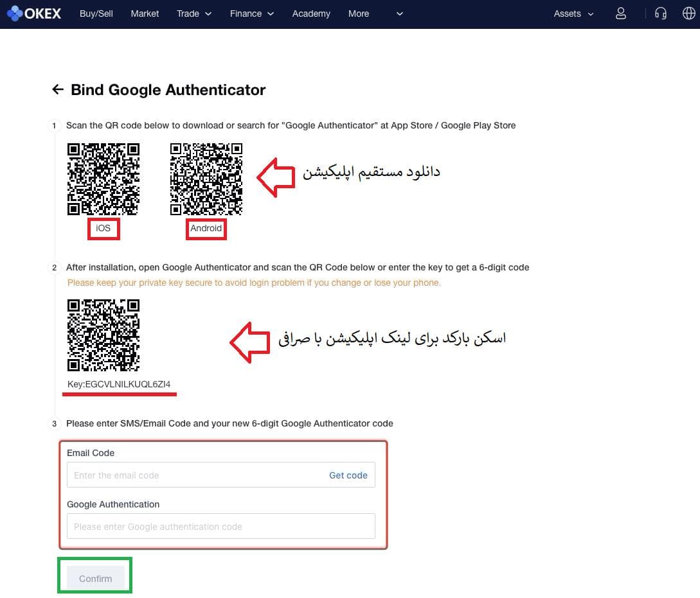Click the Email Code label
The height and width of the screenshot is (598, 700).
tap(90, 453)
